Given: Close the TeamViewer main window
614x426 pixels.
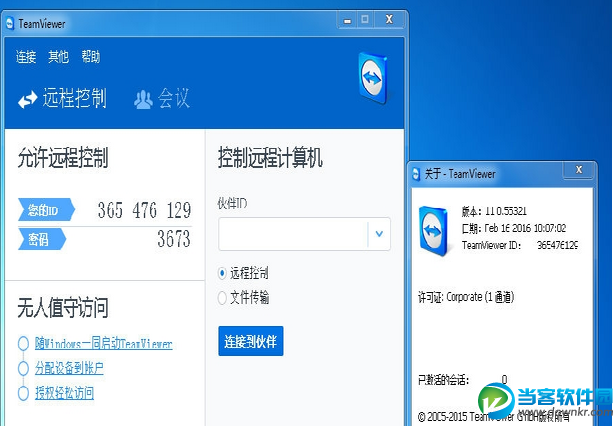Looking at the screenshot, I should coord(389,20).
